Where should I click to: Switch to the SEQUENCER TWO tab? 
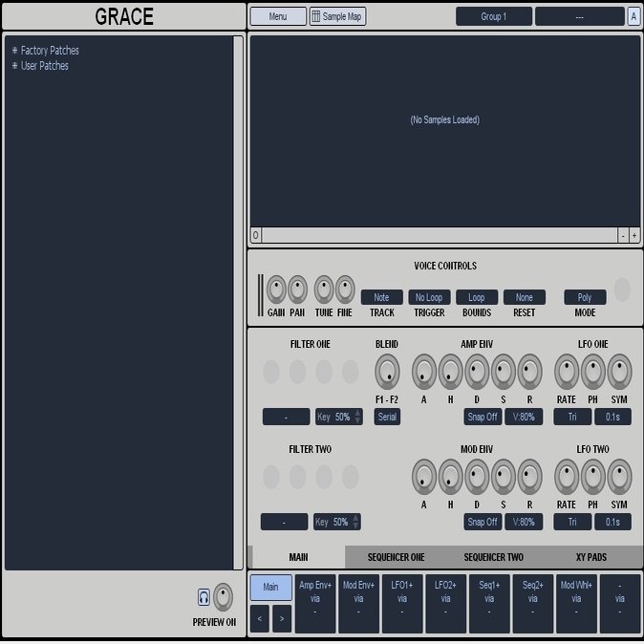click(x=494, y=557)
